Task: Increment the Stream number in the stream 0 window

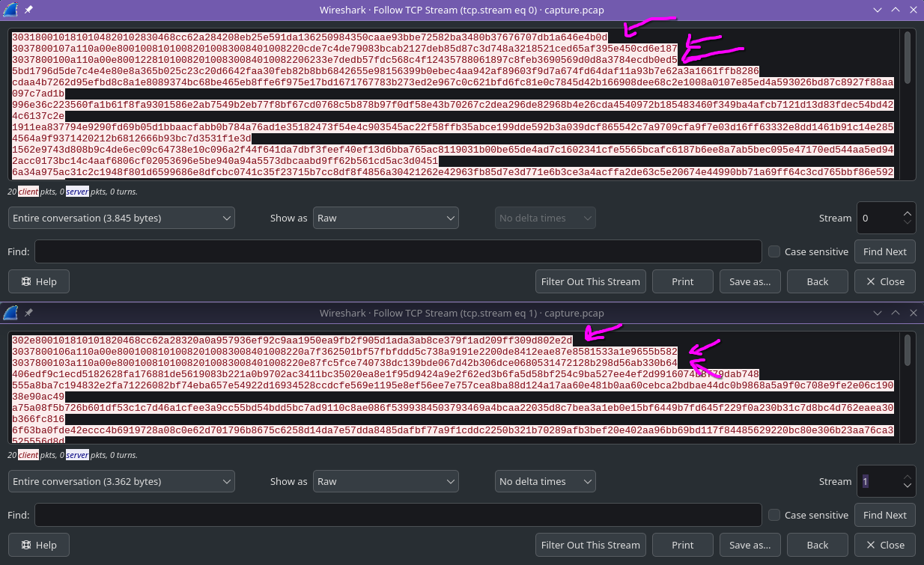Action: pyautogui.click(x=908, y=213)
